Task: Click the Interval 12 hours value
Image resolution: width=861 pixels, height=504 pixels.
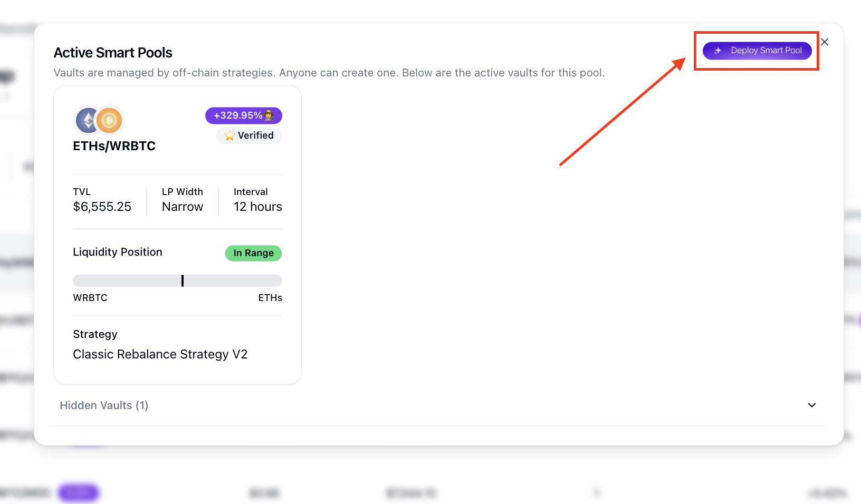Action: tap(257, 207)
